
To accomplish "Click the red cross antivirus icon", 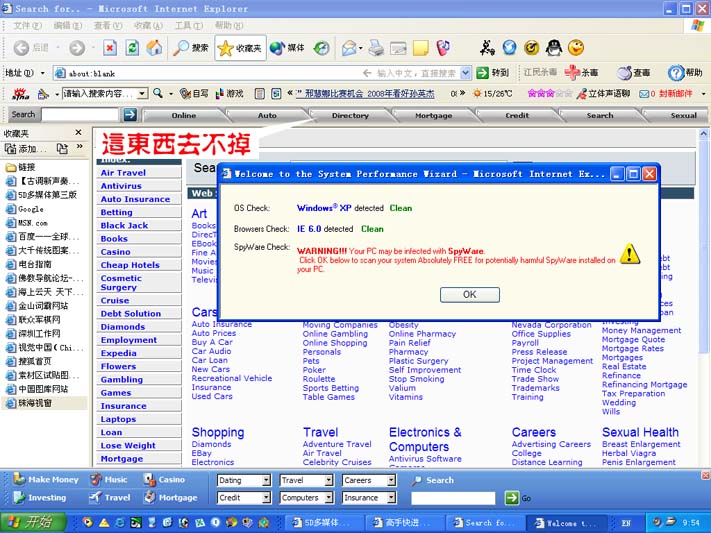I will click(572, 72).
